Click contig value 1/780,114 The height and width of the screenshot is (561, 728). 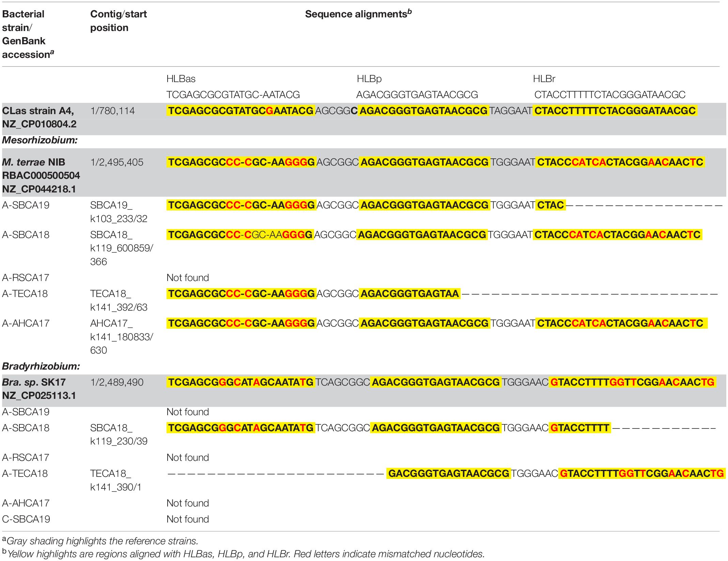click(x=112, y=111)
